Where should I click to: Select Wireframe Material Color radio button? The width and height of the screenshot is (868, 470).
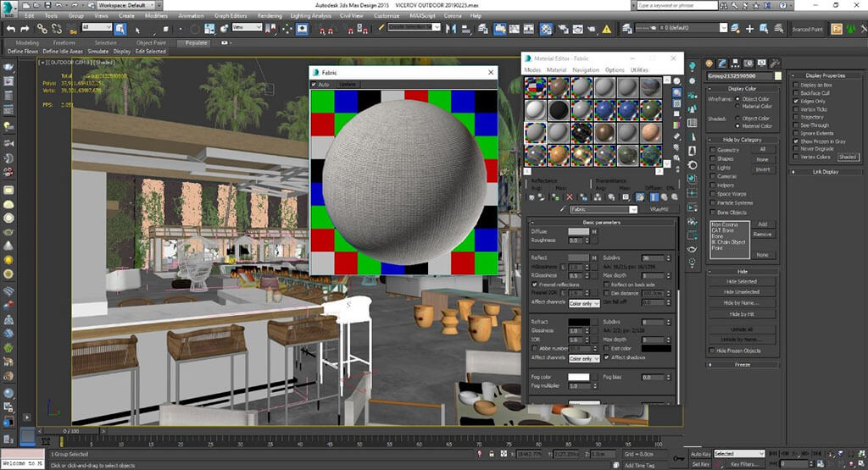pyautogui.click(x=738, y=107)
